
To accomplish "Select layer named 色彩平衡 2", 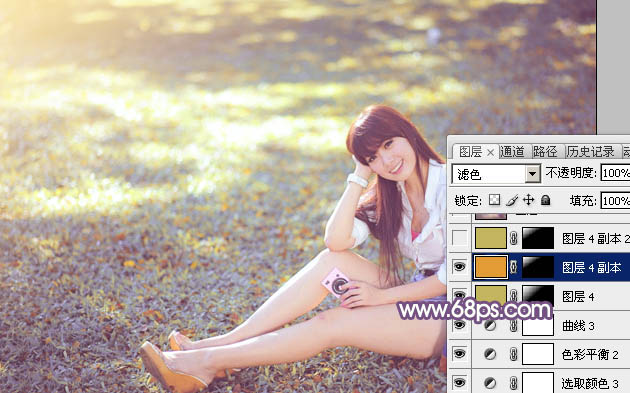I will tap(590, 354).
